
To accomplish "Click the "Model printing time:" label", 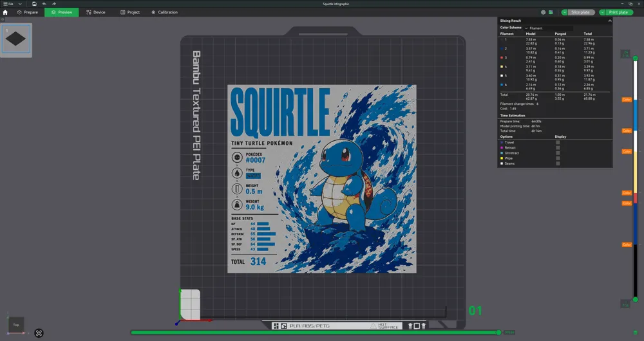I will 514,126.
